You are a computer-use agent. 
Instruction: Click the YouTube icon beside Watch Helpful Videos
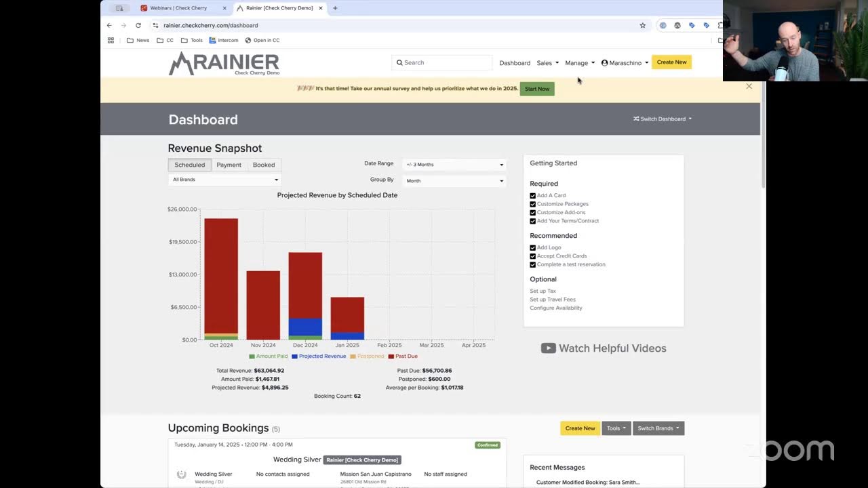coord(548,348)
